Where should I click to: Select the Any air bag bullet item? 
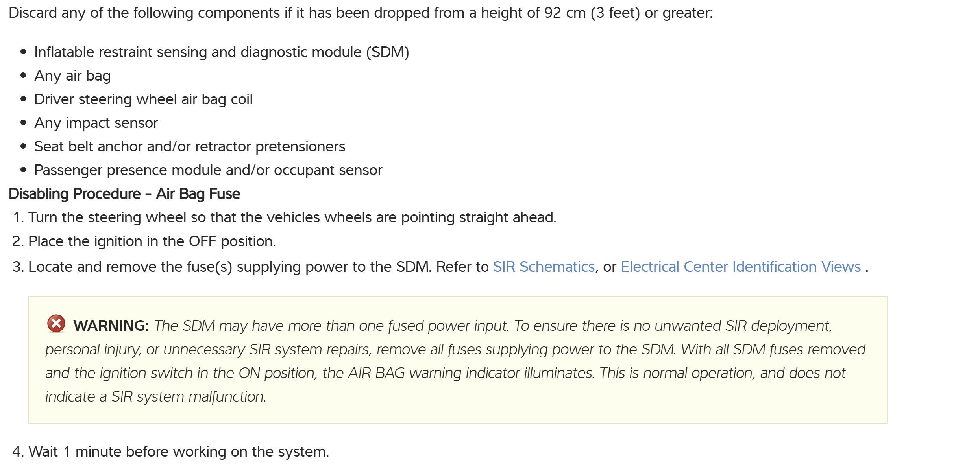(x=72, y=76)
